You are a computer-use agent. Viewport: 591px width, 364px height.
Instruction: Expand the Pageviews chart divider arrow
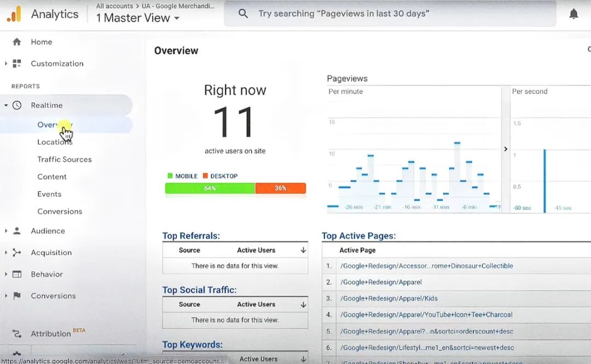click(506, 149)
